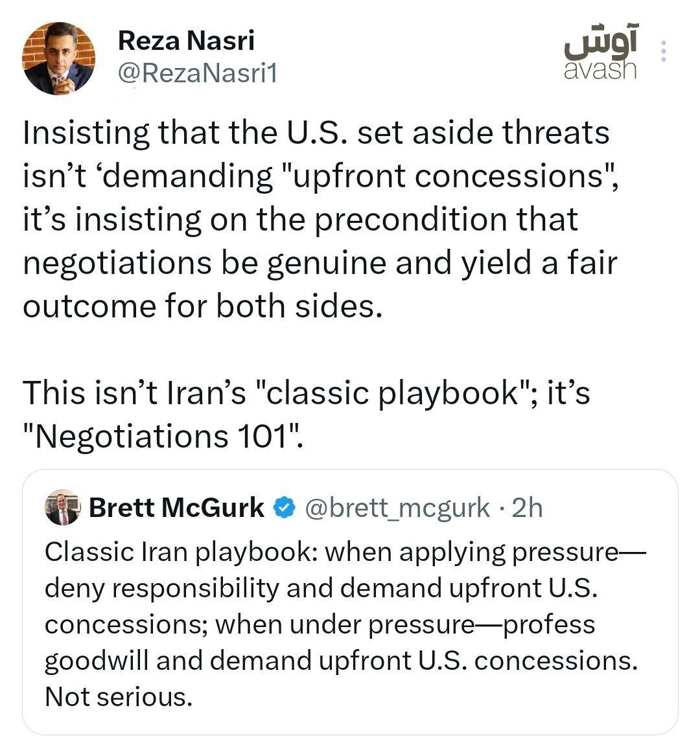The height and width of the screenshot is (745, 700).
Task: Click the Persian script of the avash logo
Action: (x=601, y=43)
